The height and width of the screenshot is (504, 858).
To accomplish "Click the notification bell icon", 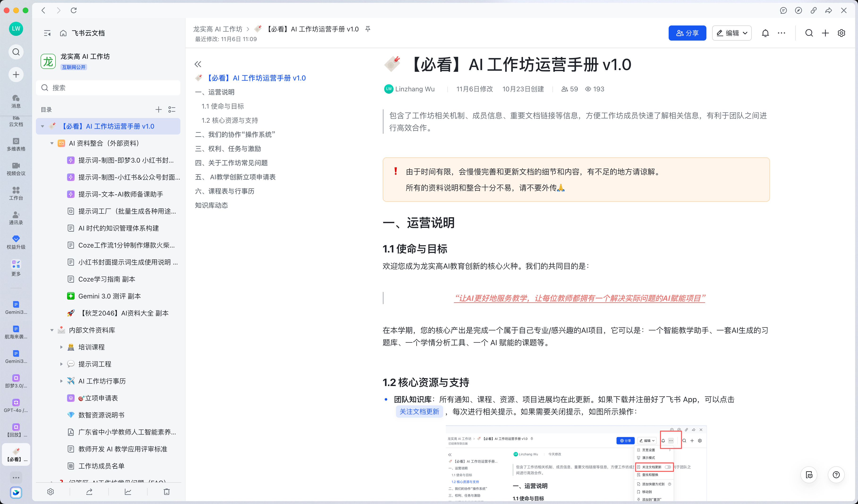I will pos(765,33).
